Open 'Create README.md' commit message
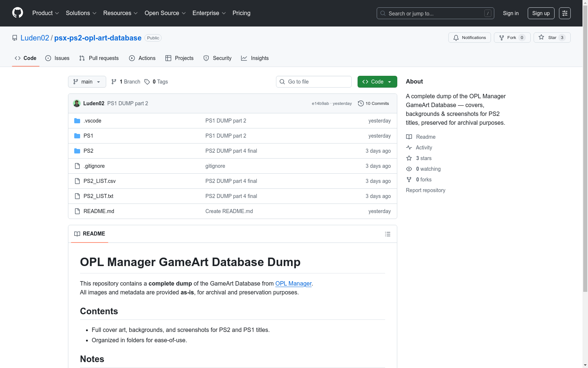Image resolution: width=588 pixels, height=368 pixels. (229, 211)
